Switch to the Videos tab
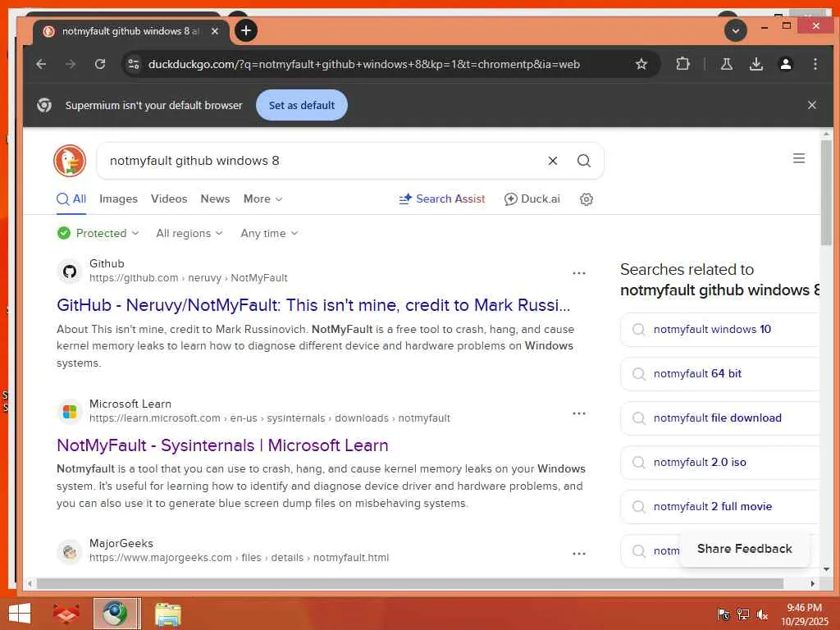Screen dimensions: 840x630 pyautogui.click(x=169, y=199)
